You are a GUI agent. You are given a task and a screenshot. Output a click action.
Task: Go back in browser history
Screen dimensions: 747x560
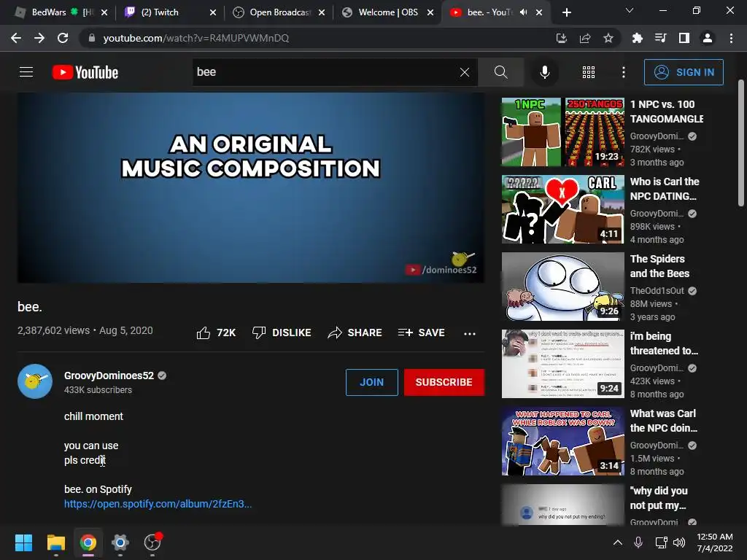16,38
